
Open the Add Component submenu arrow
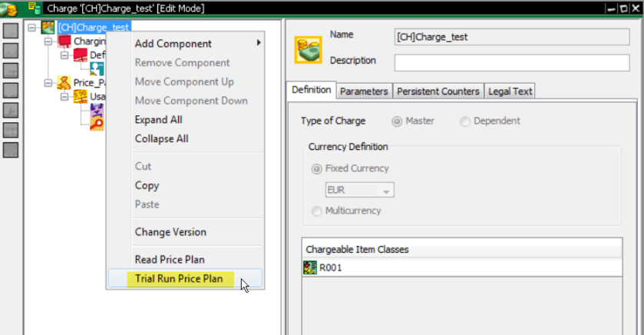click(259, 43)
